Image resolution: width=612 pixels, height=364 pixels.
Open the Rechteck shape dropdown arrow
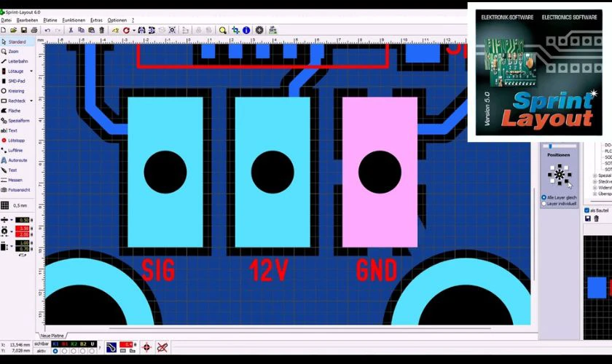tap(31, 100)
